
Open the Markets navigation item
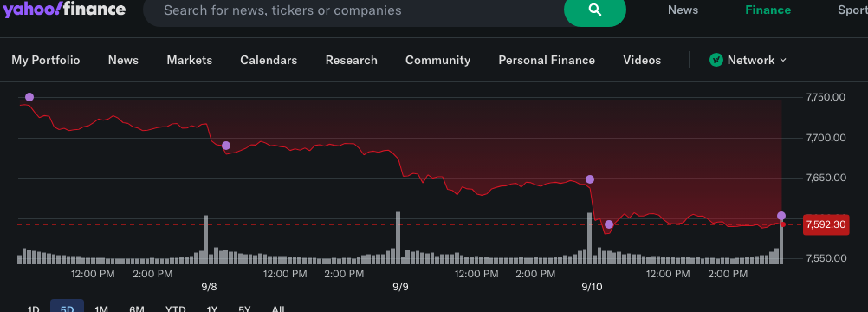click(x=190, y=60)
